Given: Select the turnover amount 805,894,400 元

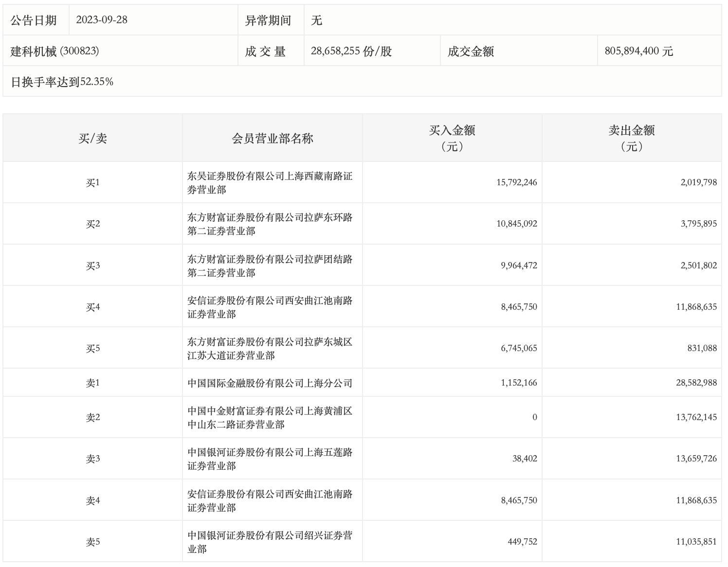Looking at the screenshot, I should [638, 51].
